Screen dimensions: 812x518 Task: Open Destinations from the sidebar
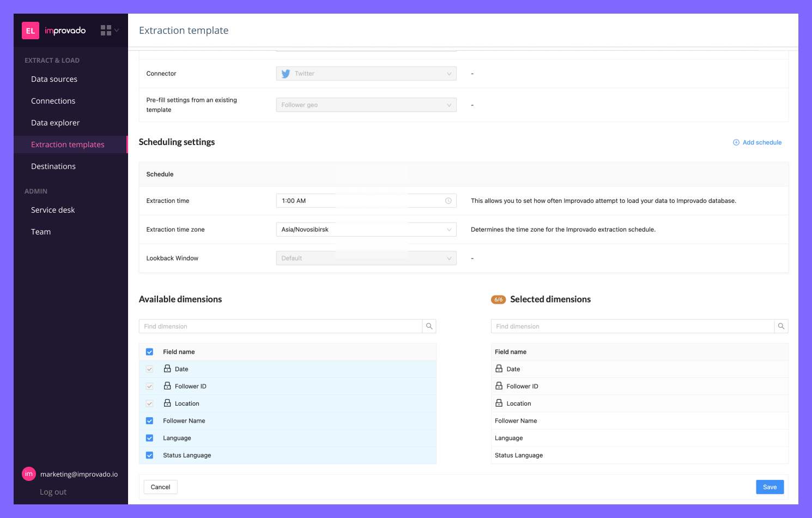point(53,166)
